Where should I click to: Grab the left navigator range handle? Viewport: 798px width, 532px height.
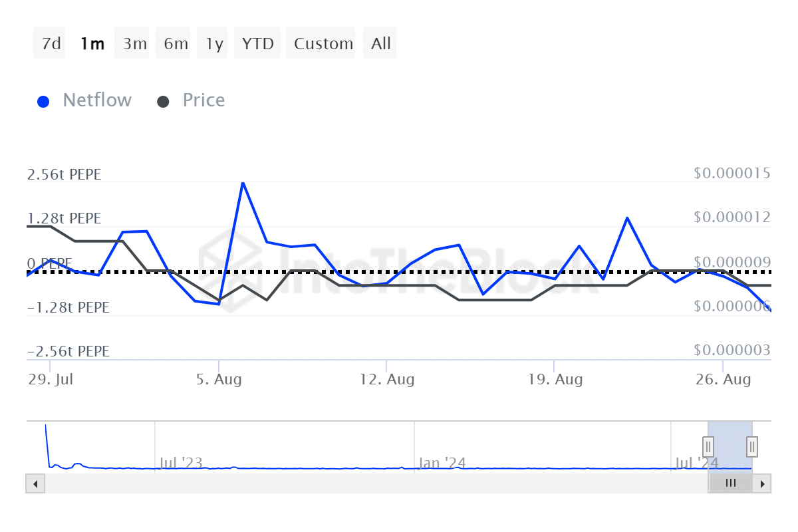tap(708, 445)
